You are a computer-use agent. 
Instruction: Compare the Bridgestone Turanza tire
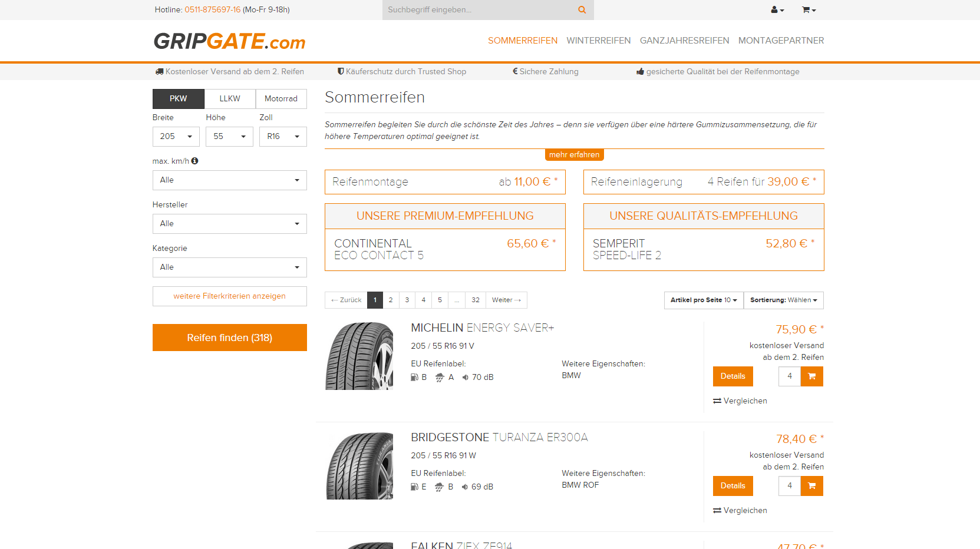(740, 511)
